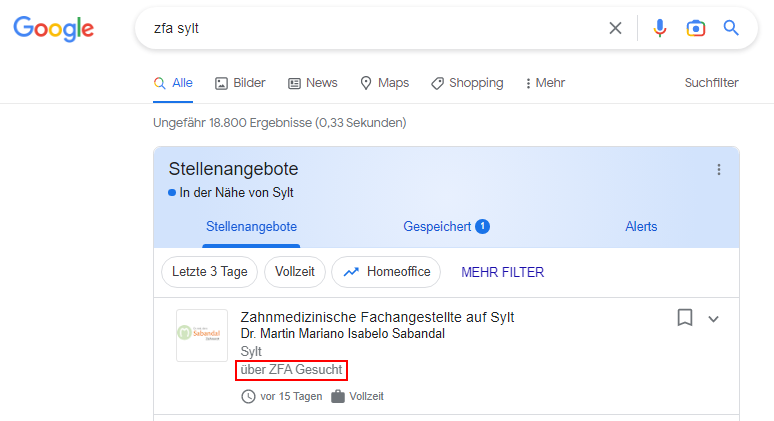Click the 'über ZFA Gesucht' source text
The height and width of the screenshot is (421, 774).
[291, 370]
